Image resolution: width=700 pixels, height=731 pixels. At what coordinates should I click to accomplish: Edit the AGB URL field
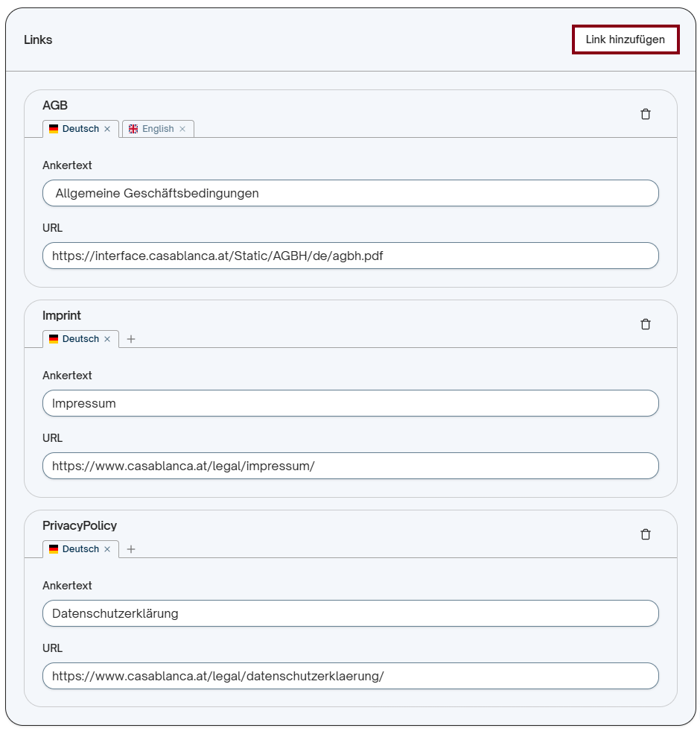pos(351,256)
